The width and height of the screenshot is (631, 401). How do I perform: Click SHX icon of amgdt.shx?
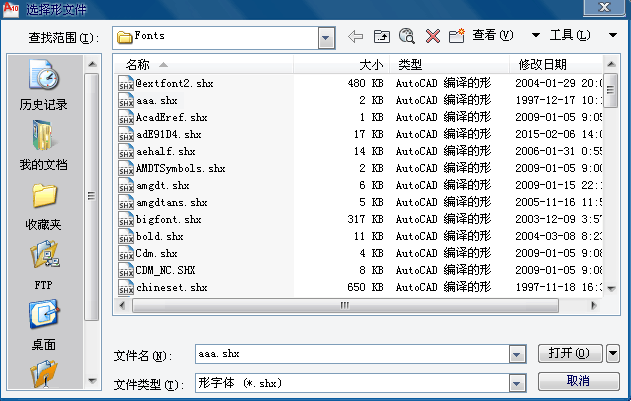pos(126,185)
